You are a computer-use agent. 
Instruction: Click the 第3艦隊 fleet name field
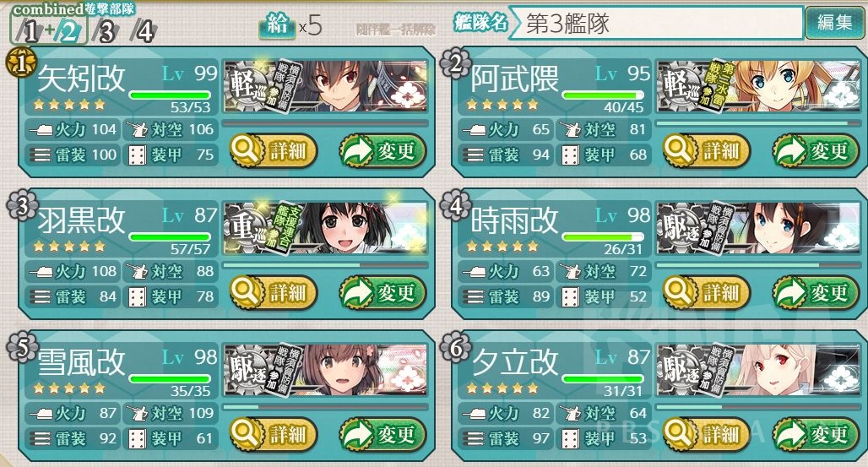pyautogui.click(x=656, y=24)
